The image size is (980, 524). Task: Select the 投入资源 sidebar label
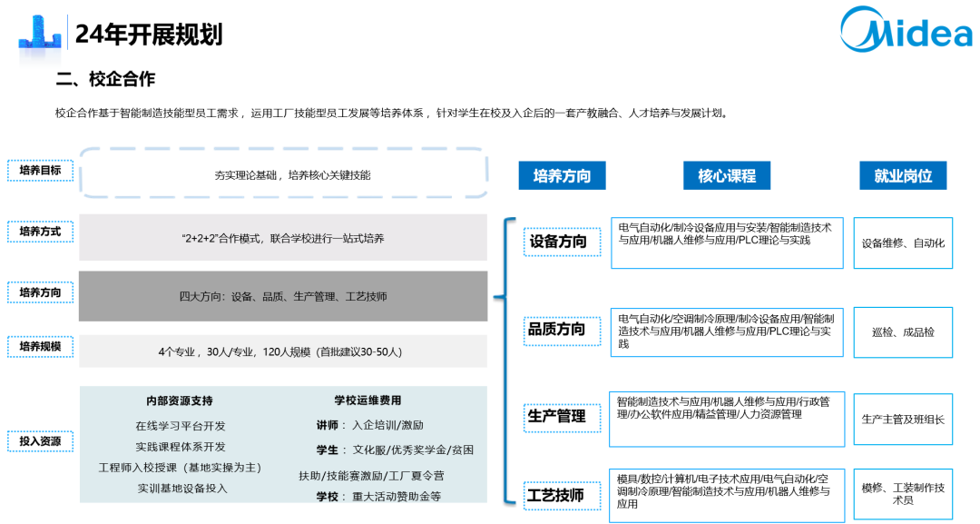click(40, 440)
